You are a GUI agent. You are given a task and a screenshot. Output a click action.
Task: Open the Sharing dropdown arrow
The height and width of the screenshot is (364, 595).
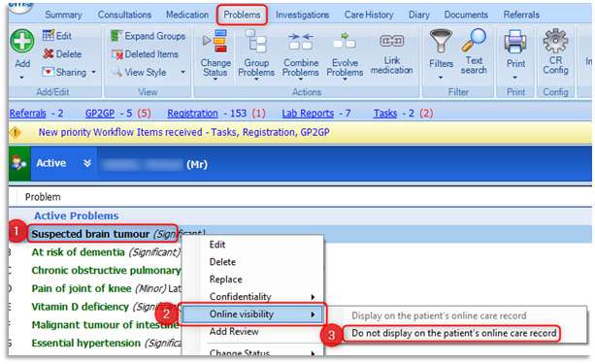tap(93, 72)
